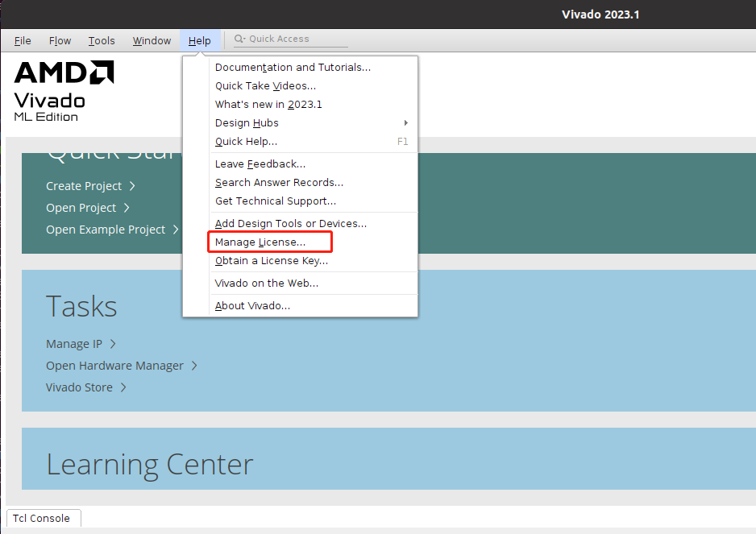Click the Quick Access magnifier icon

pyautogui.click(x=239, y=39)
